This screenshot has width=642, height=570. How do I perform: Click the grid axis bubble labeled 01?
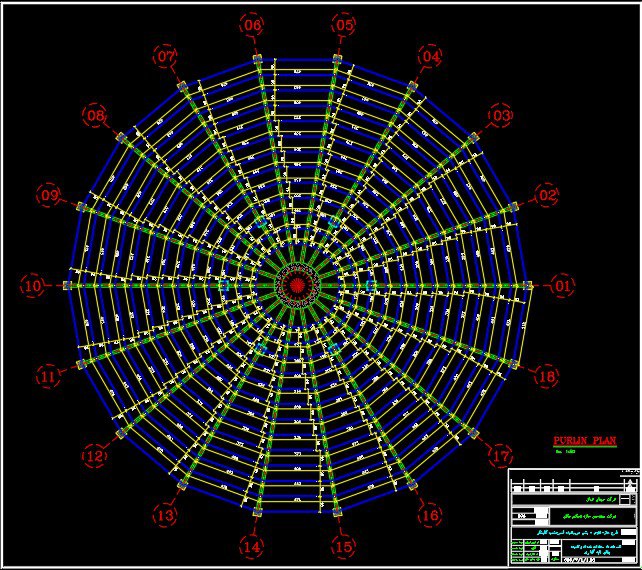563,286
